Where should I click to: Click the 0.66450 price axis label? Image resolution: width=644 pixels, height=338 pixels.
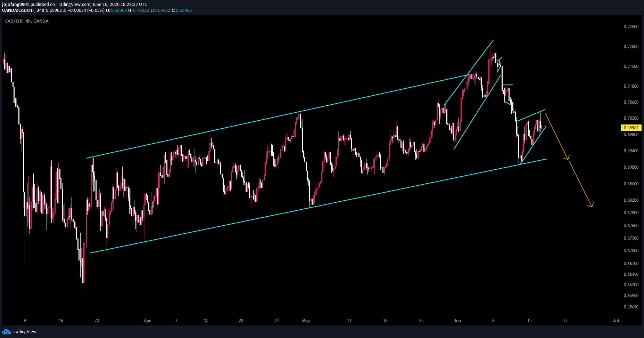631,274
